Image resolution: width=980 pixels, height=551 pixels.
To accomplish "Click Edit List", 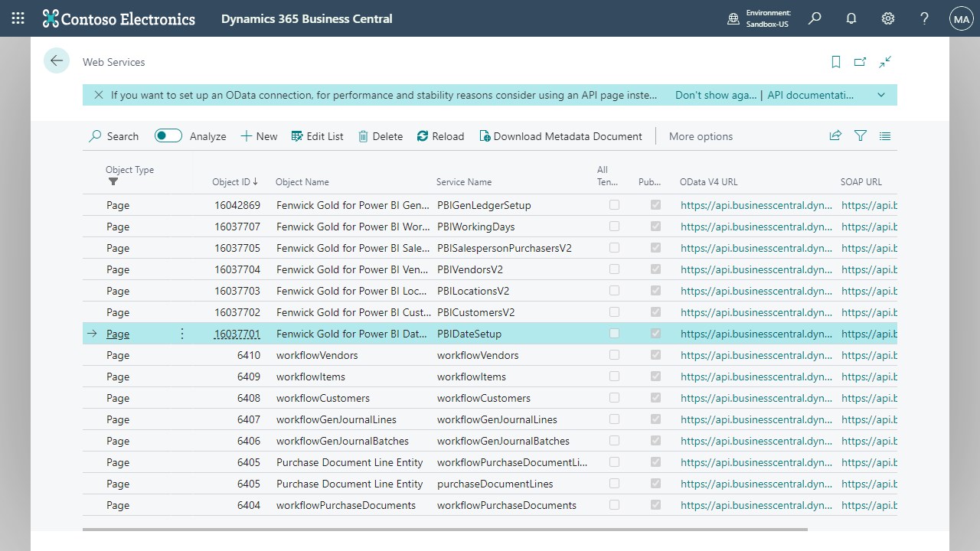I will pyautogui.click(x=317, y=136).
